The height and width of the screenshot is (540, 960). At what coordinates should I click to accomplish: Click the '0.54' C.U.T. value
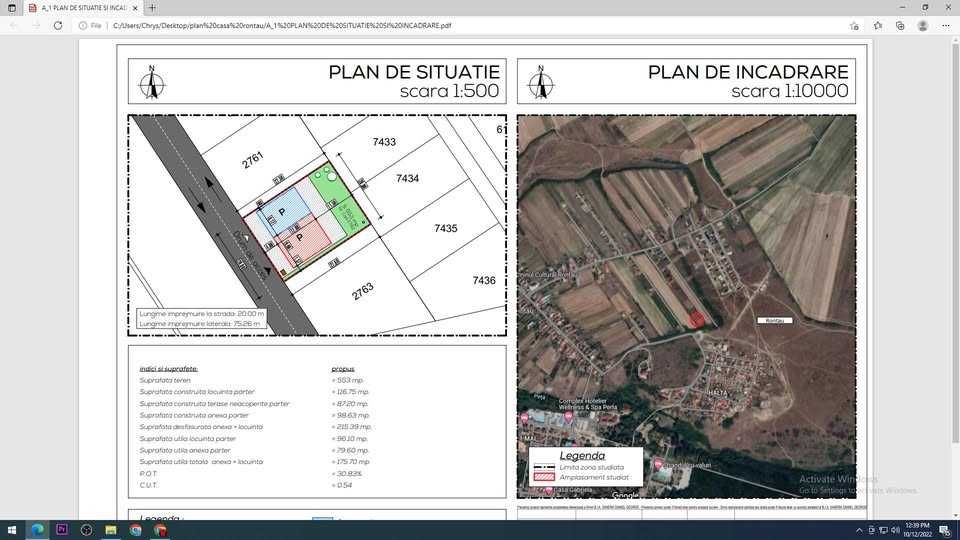342,485
